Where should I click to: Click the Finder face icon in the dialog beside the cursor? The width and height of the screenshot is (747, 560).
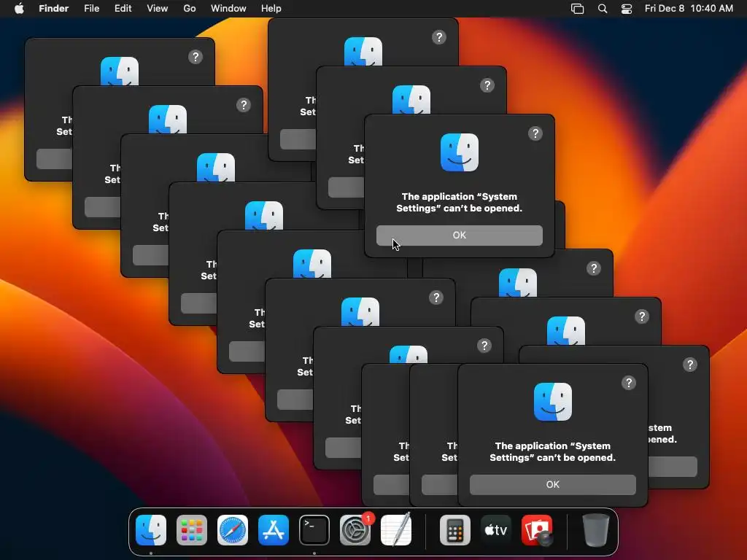[460, 152]
